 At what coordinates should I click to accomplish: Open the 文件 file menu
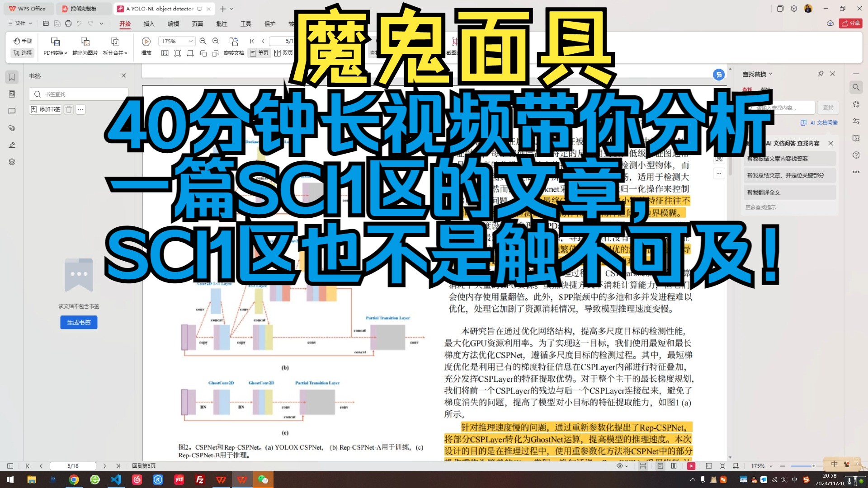coord(20,23)
